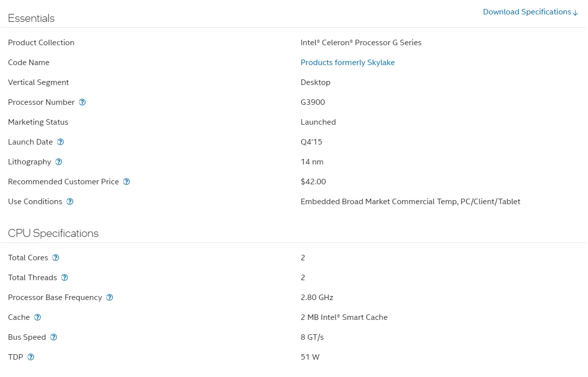This screenshot has width=588, height=377.
Task: Click help icon for Recommended Customer Price
Action: coord(127,182)
